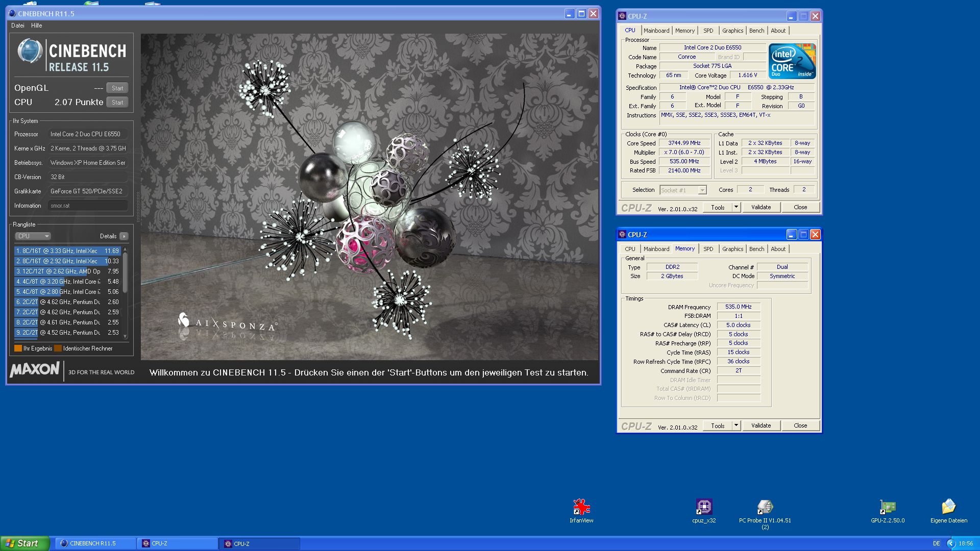
Task: Click the Cinebench logo sphere icon
Action: point(30,52)
